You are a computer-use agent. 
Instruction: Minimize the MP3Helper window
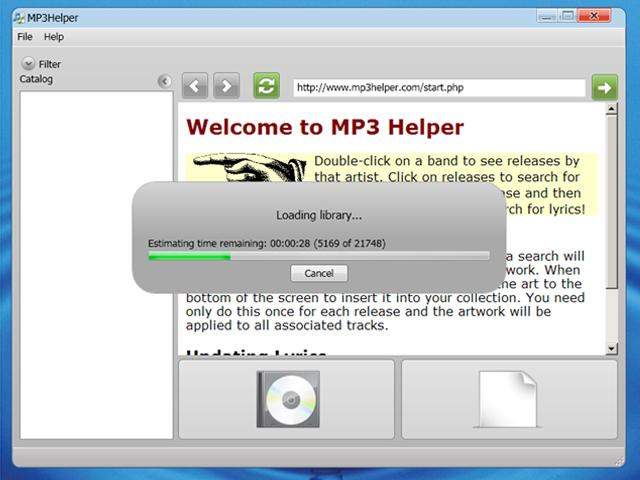(x=547, y=16)
